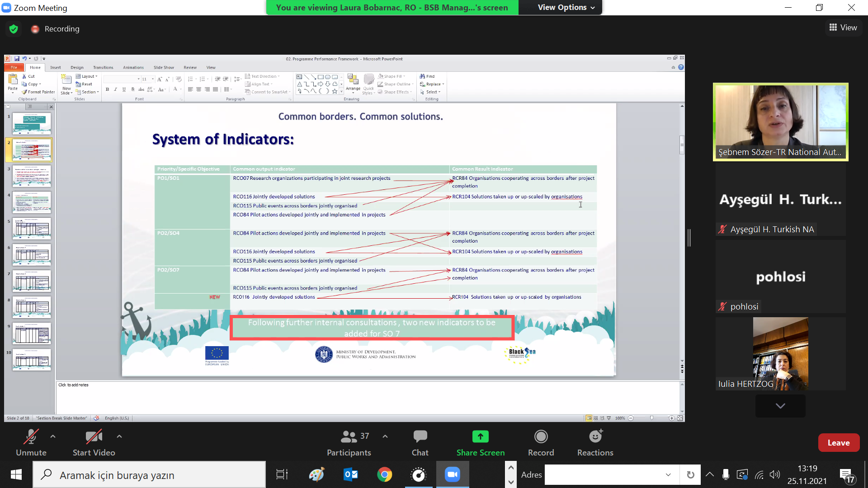
Task: Open the Participants options caret
Action: 385,436
